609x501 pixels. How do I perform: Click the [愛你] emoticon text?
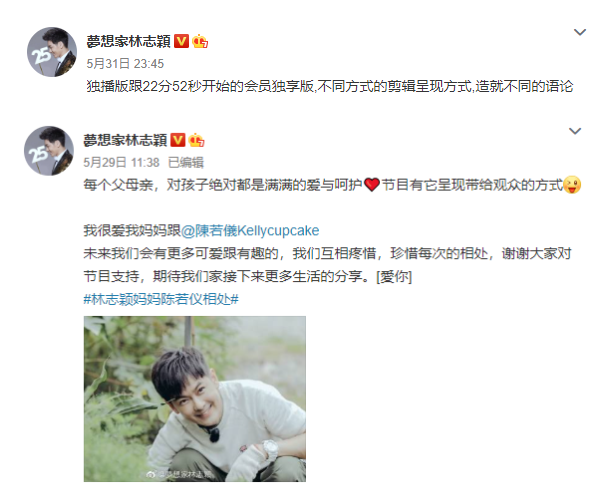point(394,277)
